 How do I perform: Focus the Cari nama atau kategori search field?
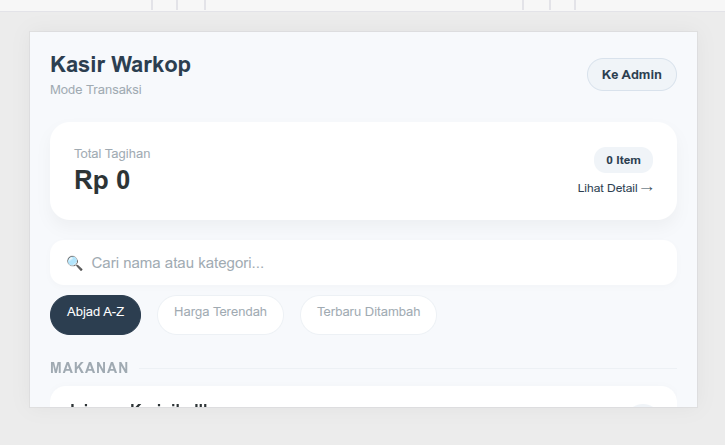[363, 263]
